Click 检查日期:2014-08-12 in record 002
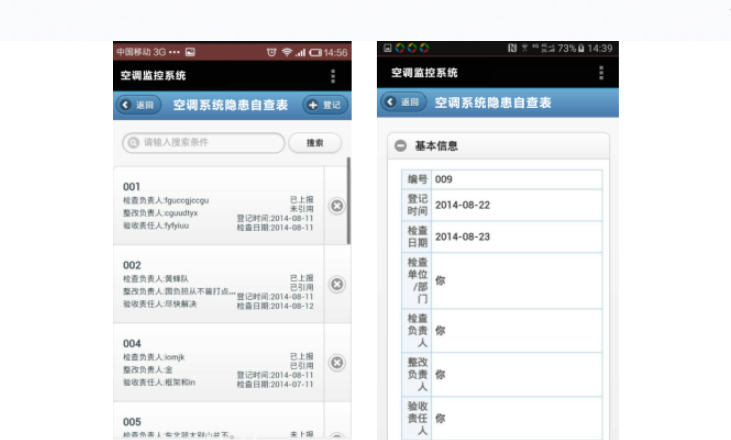Screen dimensions: 731x440 275,306
